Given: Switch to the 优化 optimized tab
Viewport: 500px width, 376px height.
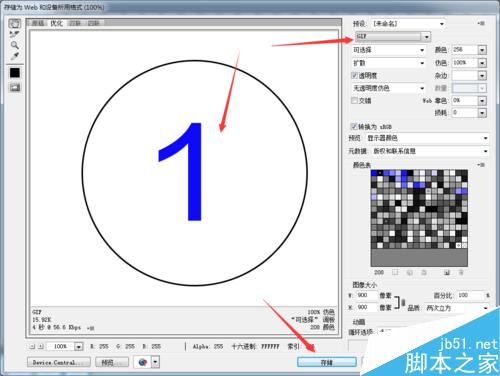Looking at the screenshot, I should pyautogui.click(x=56, y=23).
